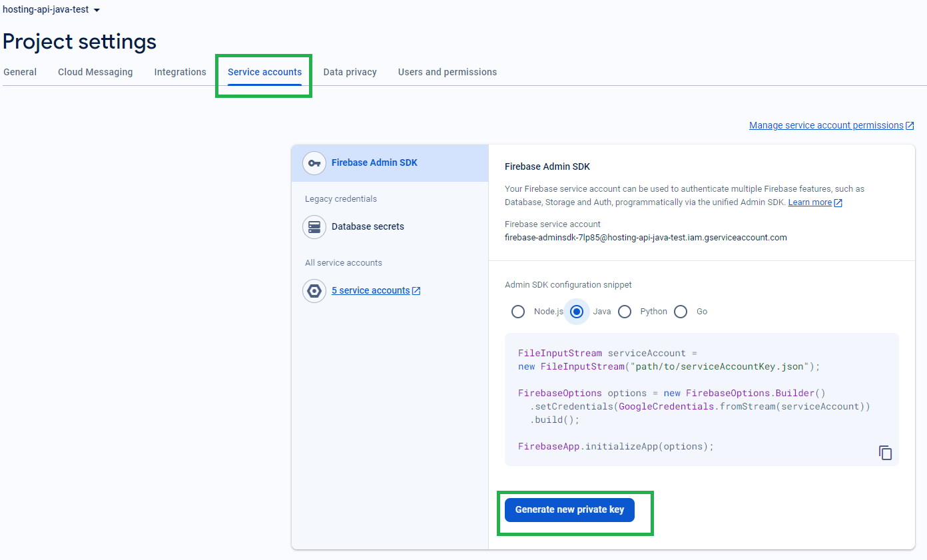Select Firebase Admin SDK in the sidebar
Image resolution: width=927 pixels, height=560 pixels.
click(390, 163)
